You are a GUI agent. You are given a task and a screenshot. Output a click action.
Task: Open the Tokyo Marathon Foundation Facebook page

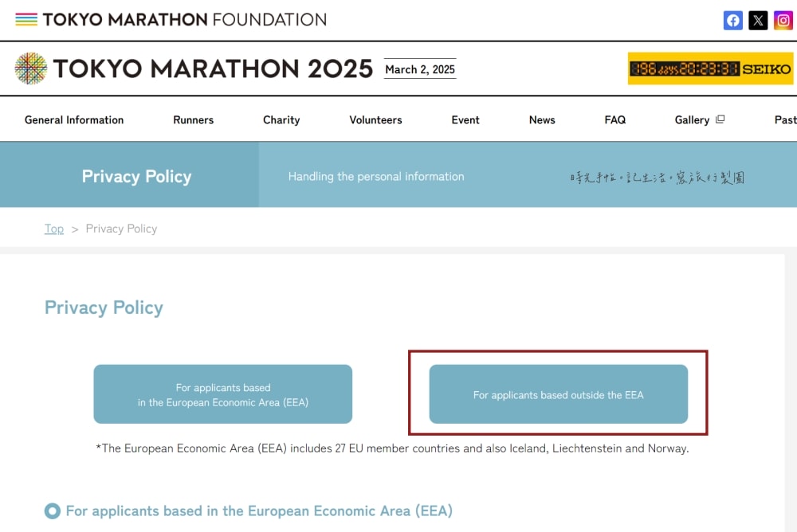pos(732,21)
